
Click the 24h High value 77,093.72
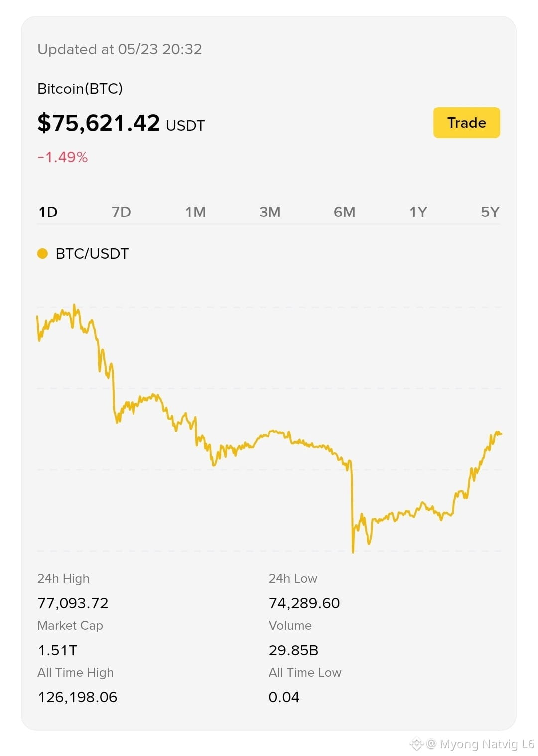[x=73, y=603]
